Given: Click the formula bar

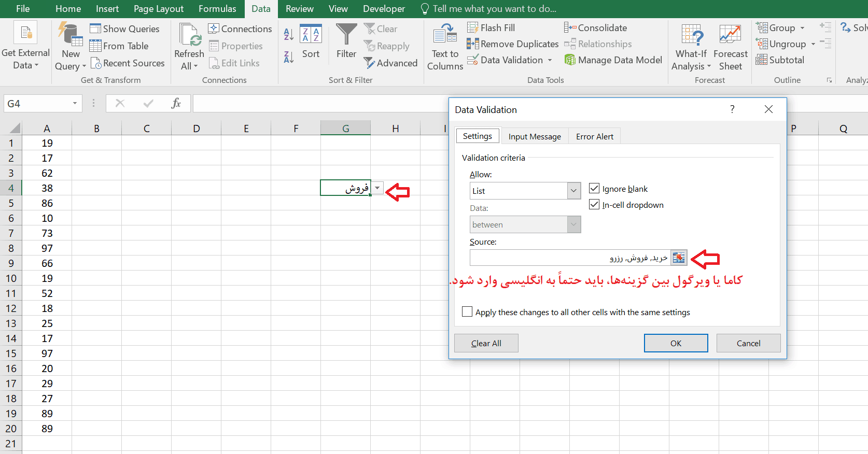Looking at the screenshot, I should click(x=321, y=103).
